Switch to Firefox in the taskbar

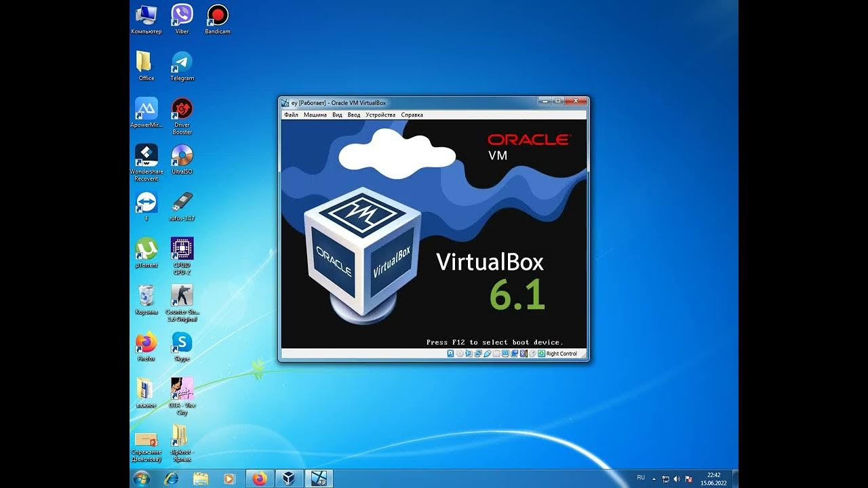pos(260,479)
